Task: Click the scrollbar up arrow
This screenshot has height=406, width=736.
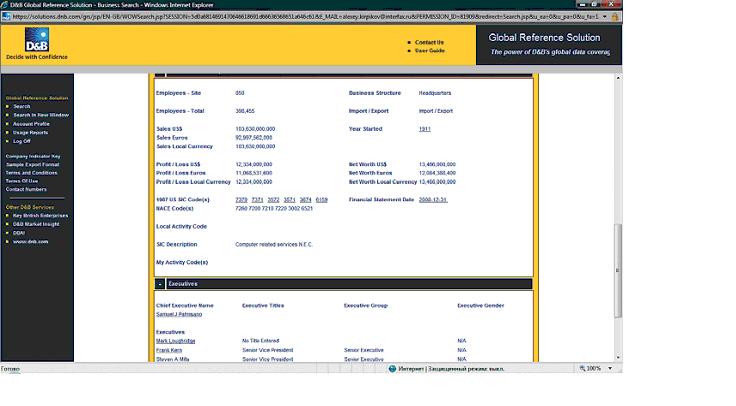Action: click(618, 78)
